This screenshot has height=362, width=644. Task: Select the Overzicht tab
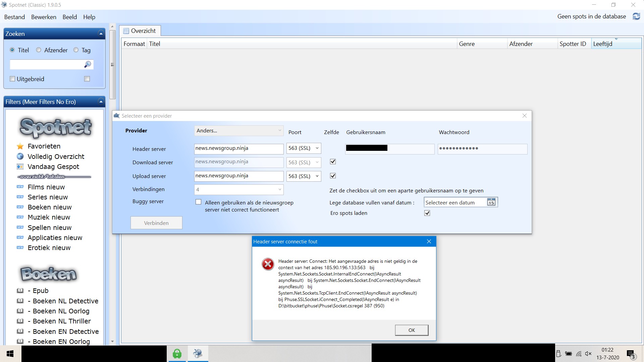point(140,31)
